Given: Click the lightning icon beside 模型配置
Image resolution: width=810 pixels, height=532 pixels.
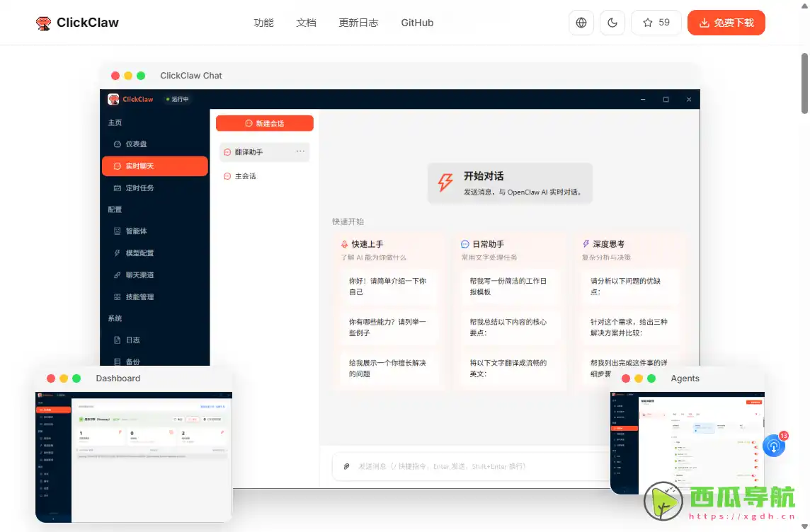Looking at the screenshot, I should (118, 253).
